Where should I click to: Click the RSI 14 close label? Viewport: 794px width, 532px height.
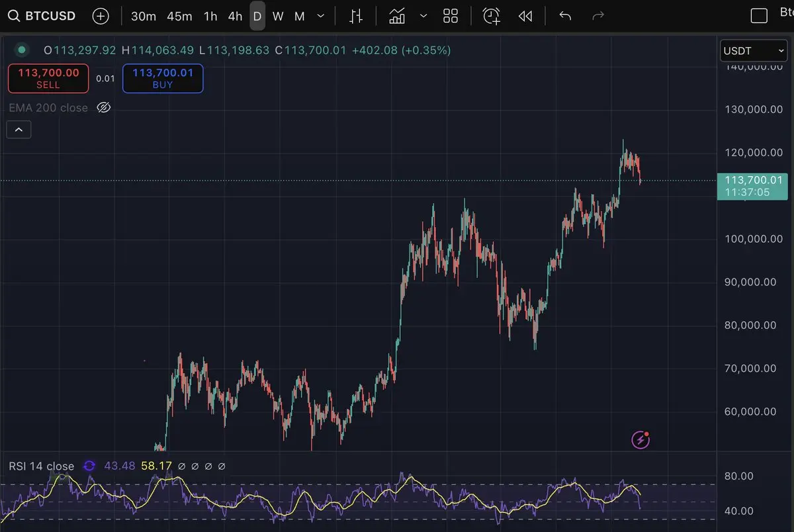(42, 466)
